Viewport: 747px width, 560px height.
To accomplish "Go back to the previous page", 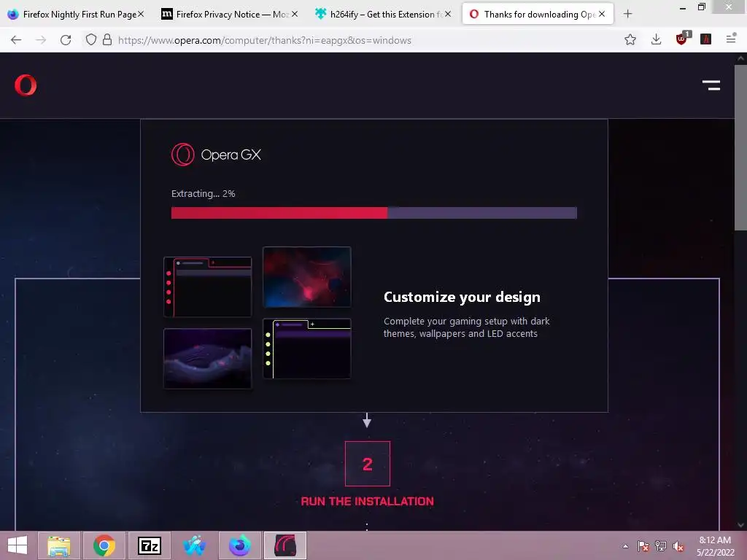I will pos(16,40).
